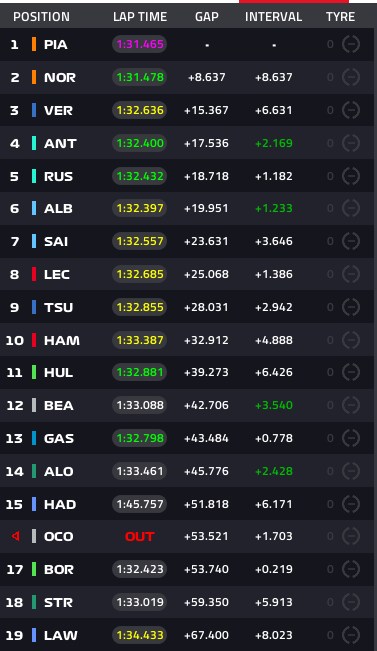Click the red pit-out arrow next to OCO
The image size is (377, 651).
click(x=16, y=536)
